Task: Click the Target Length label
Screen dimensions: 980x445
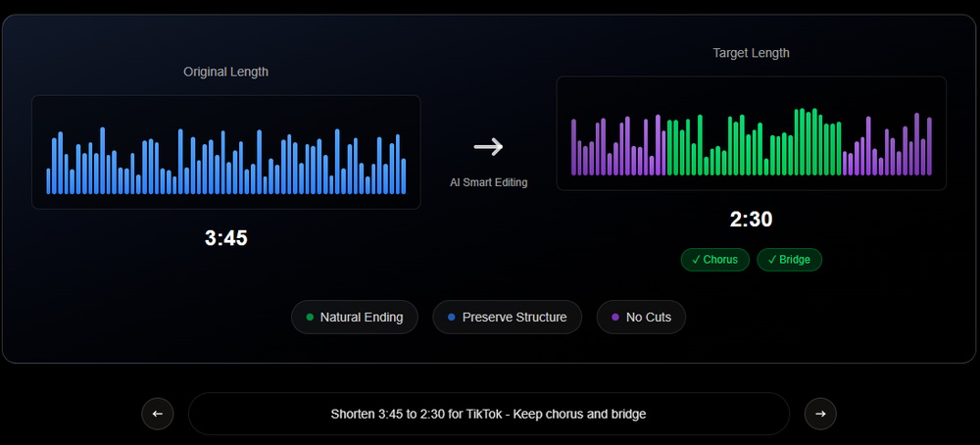Action: click(x=752, y=53)
